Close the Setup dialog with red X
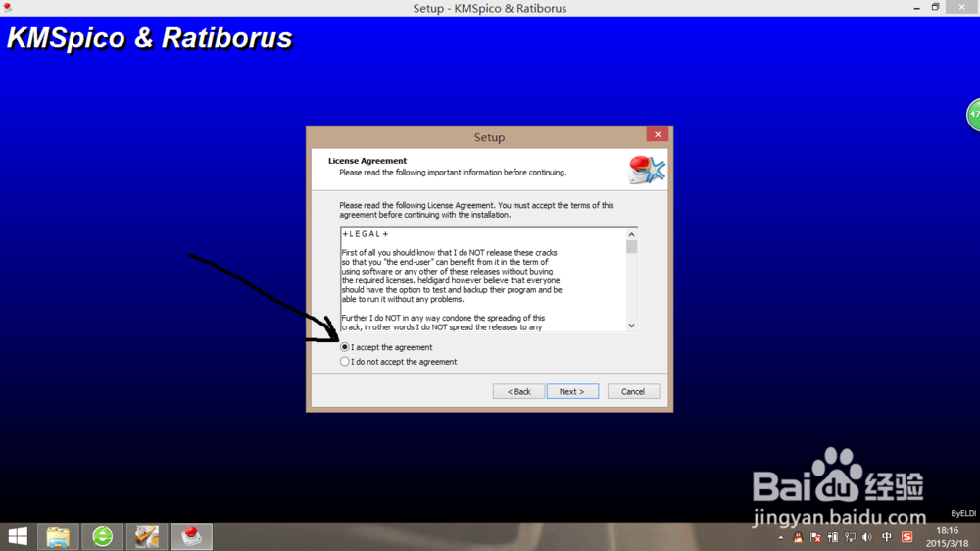The image size is (980, 551). [x=658, y=134]
